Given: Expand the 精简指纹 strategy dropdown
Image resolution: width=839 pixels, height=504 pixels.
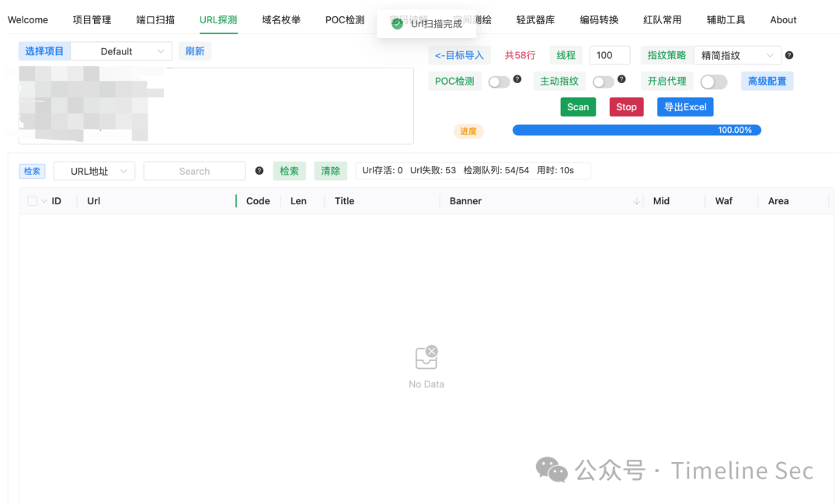Looking at the screenshot, I should pos(737,55).
